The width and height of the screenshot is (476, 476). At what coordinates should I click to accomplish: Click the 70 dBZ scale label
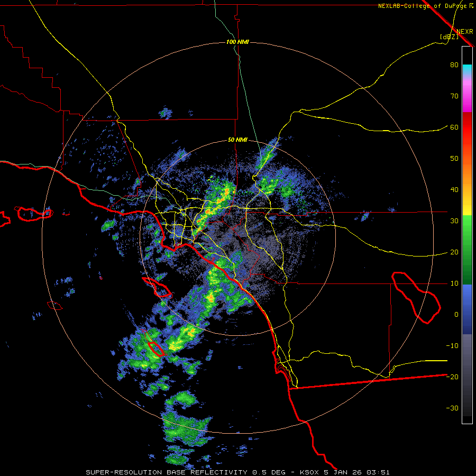454,96
